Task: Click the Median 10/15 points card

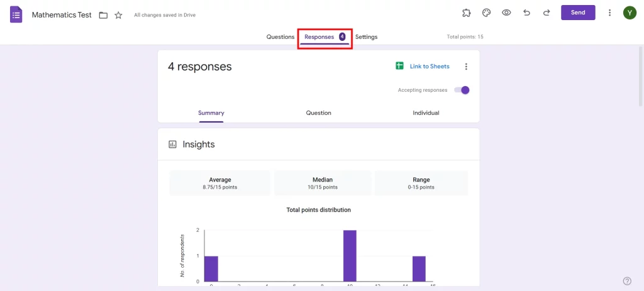Action: tap(323, 183)
